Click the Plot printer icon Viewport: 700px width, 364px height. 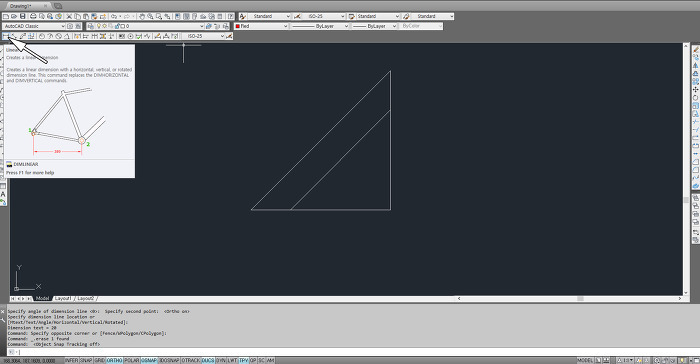(33, 17)
